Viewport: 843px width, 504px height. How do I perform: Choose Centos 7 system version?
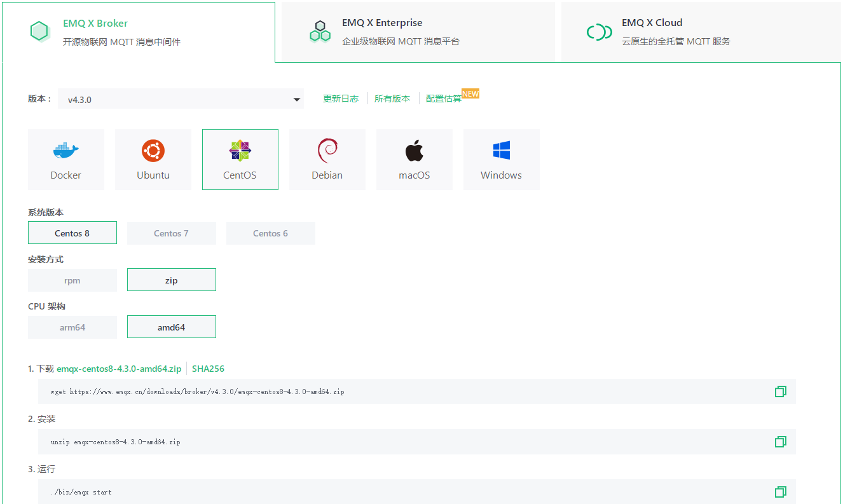(172, 233)
